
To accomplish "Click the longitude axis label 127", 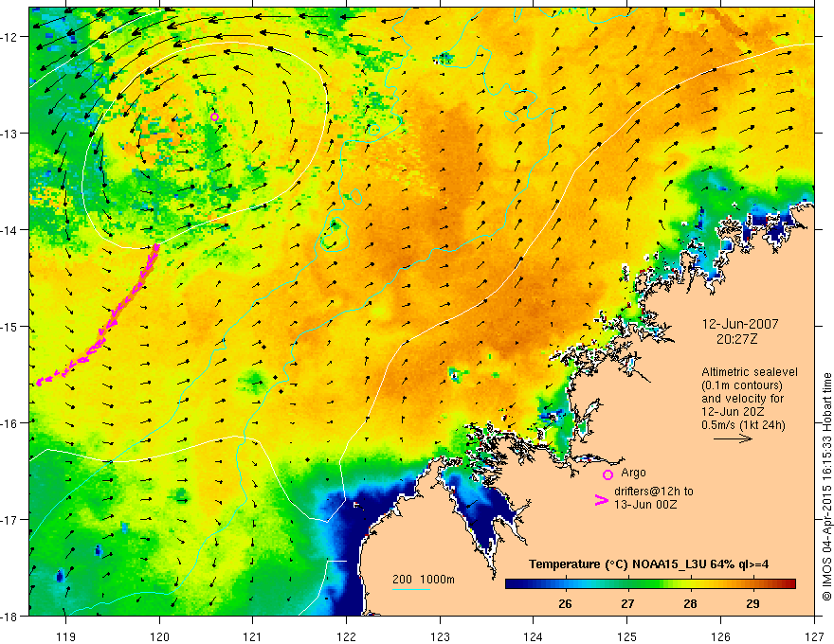I will [x=814, y=636].
